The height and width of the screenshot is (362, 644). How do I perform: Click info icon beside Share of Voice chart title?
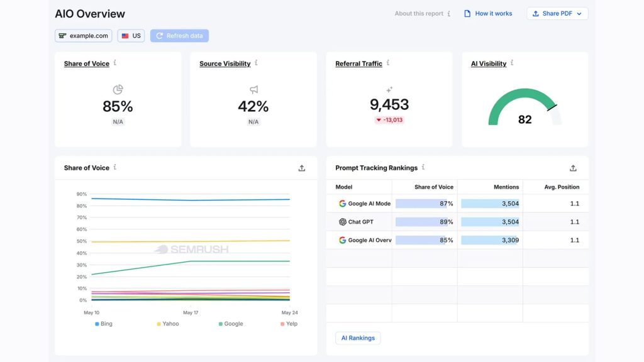[x=115, y=167]
